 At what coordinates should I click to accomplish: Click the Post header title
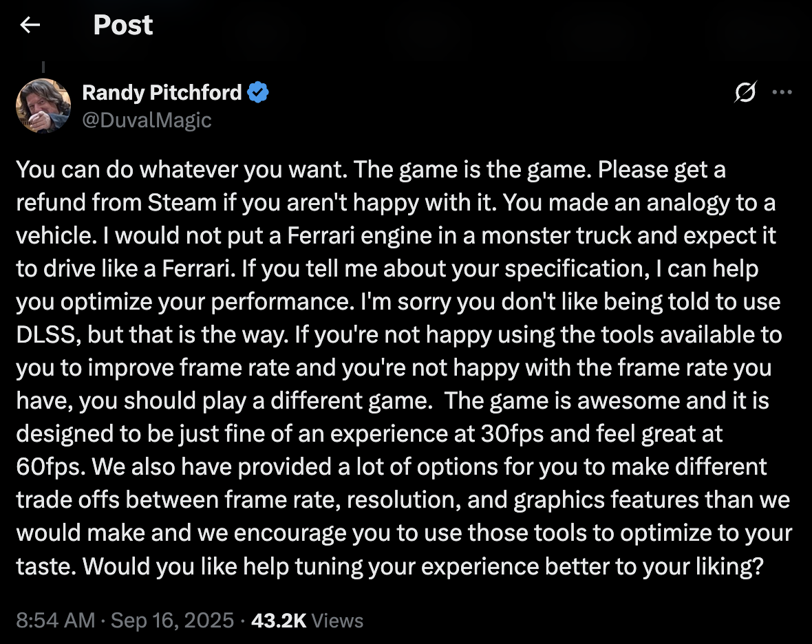(x=122, y=25)
